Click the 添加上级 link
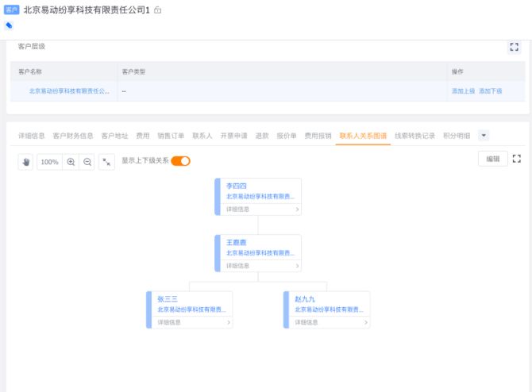 (463, 91)
